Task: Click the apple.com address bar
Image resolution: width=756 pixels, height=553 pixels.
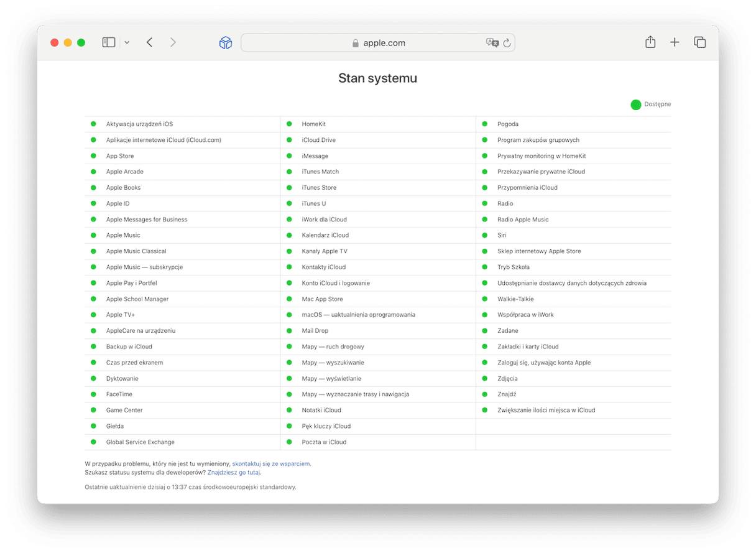Action: [378, 43]
